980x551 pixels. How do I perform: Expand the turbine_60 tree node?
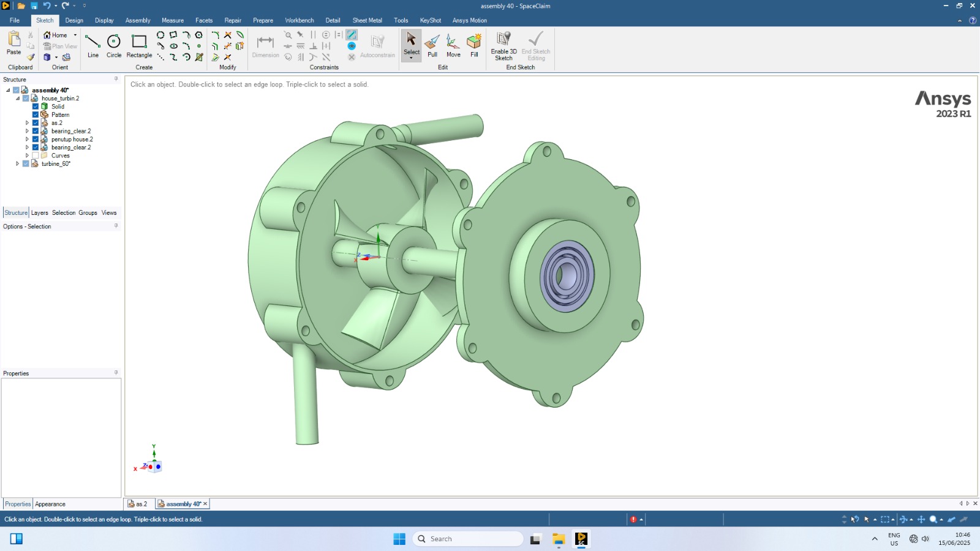point(17,164)
